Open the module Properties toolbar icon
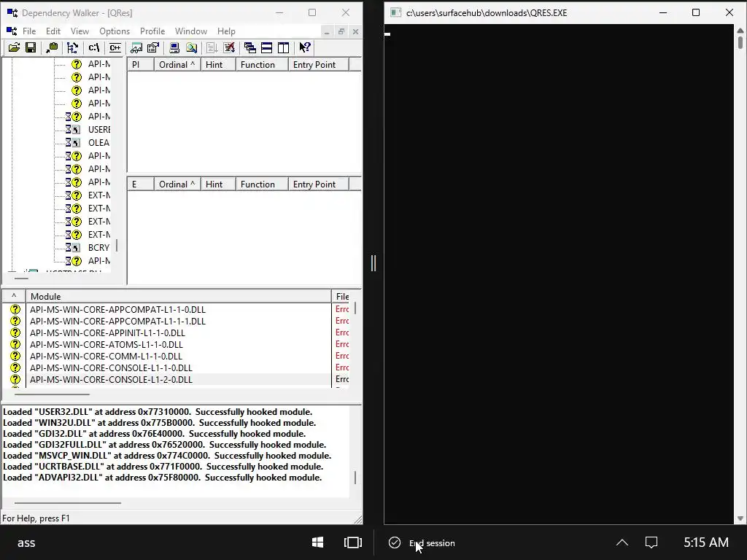The width and height of the screenshot is (747, 560). tap(153, 47)
